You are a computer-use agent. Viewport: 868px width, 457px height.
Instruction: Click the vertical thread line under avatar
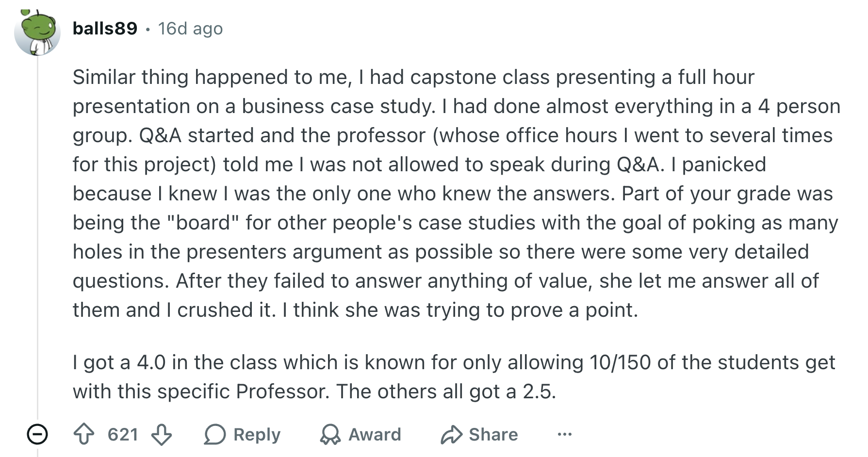click(x=37, y=238)
